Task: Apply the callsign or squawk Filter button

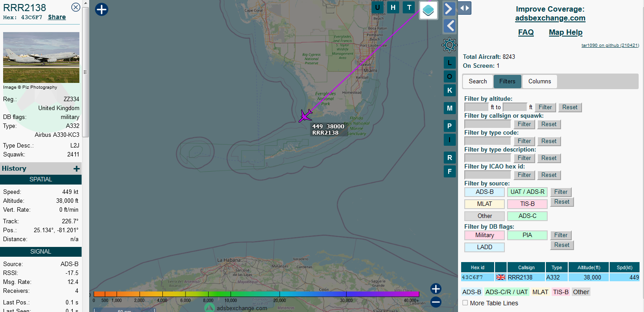Action: tap(524, 124)
